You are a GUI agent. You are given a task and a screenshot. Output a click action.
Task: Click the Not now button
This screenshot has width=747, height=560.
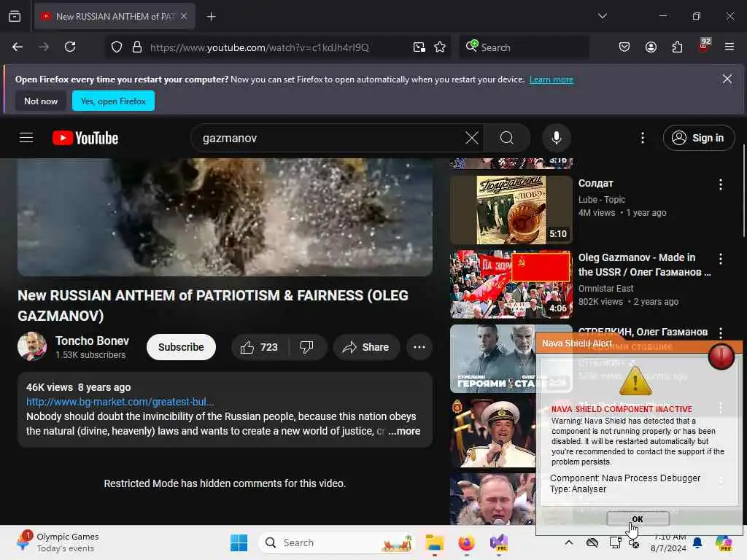tap(41, 101)
